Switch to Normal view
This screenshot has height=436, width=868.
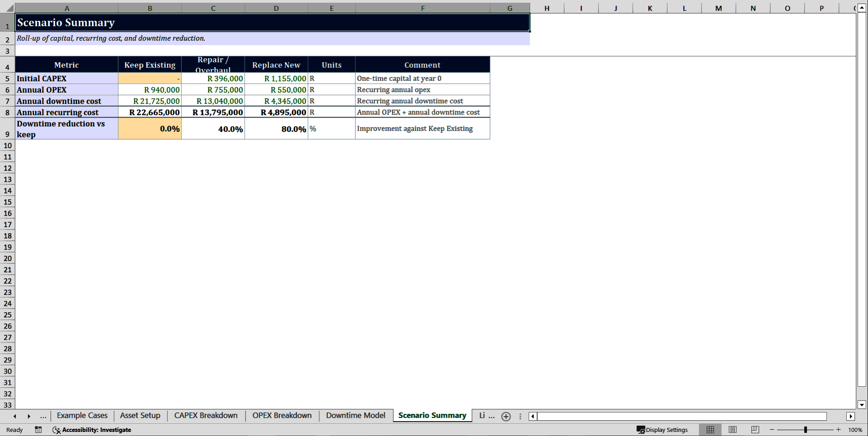(710, 430)
